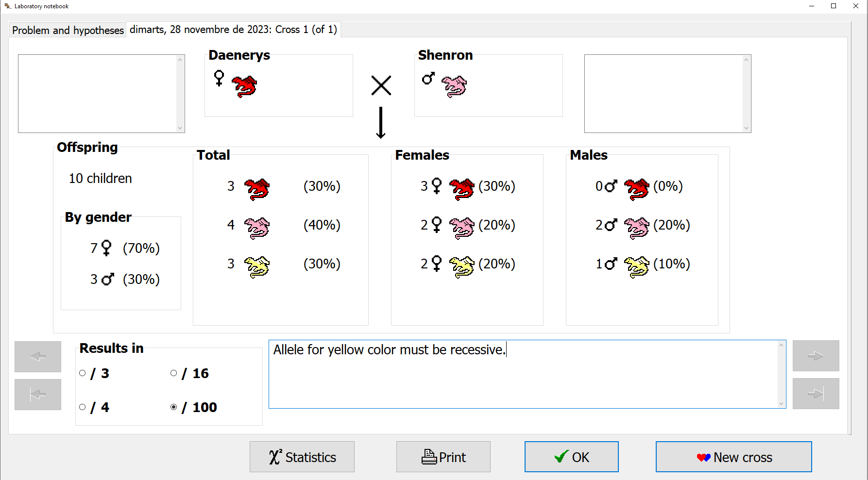Select the '/ 16' results radio button
The height and width of the screenshot is (480, 868).
click(174, 373)
